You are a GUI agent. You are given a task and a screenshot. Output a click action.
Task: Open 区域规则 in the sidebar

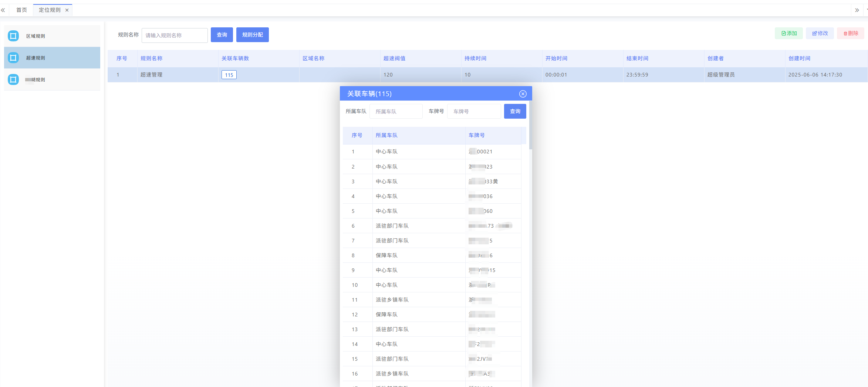pos(52,36)
